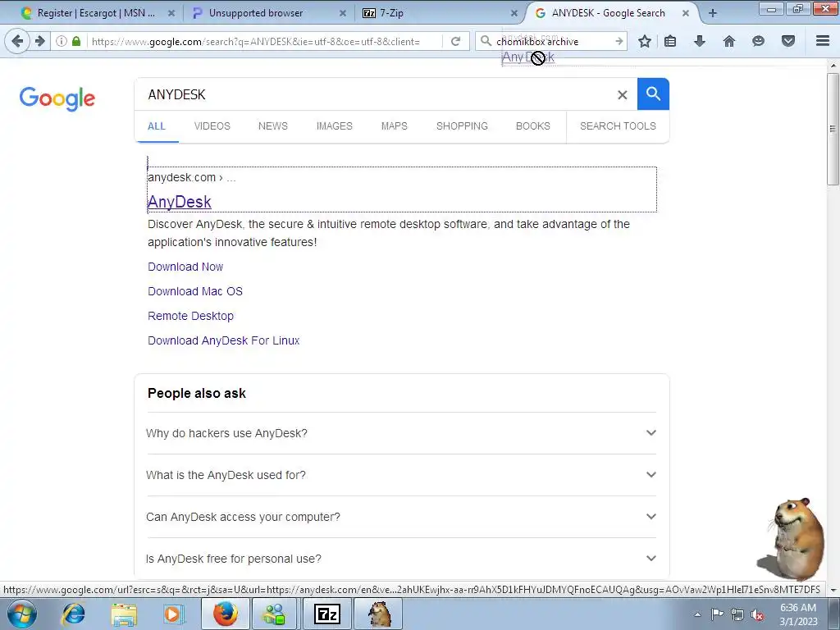Click the page vertical scrollbar thumb
Screen dimensions: 840x630
[833, 129]
